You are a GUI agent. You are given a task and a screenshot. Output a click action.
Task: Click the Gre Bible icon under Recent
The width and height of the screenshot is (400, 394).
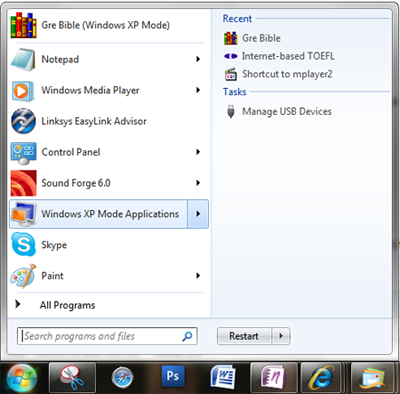[x=231, y=38]
